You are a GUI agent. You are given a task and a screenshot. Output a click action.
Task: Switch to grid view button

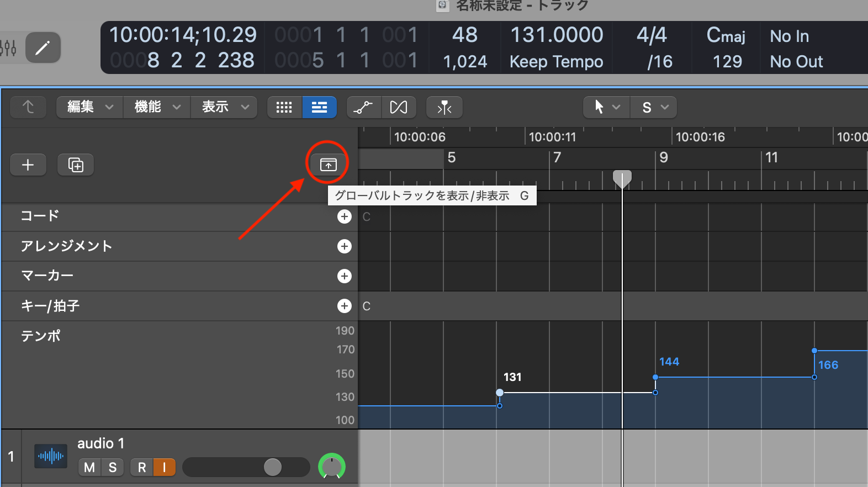click(284, 107)
